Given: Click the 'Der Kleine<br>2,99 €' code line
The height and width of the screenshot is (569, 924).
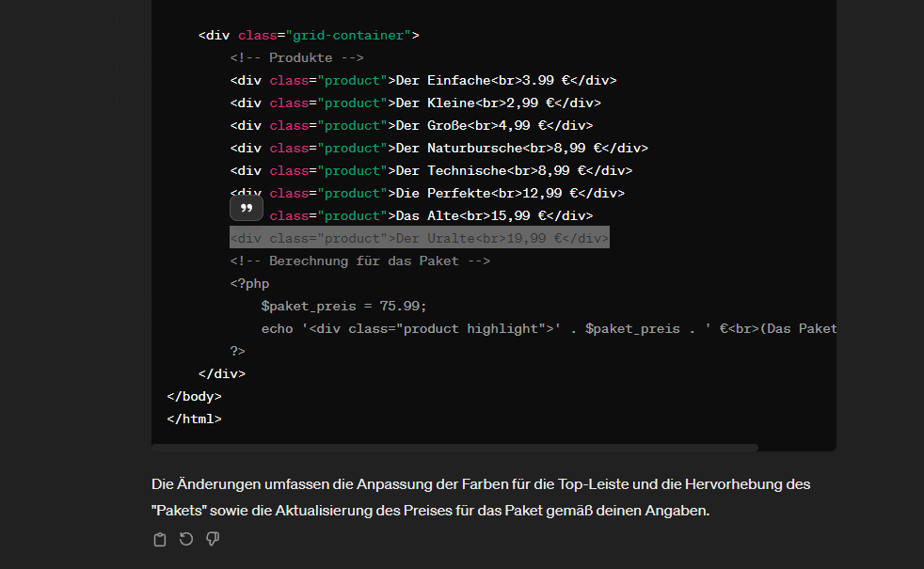Looking at the screenshot, I should click(x=416, y=103).
